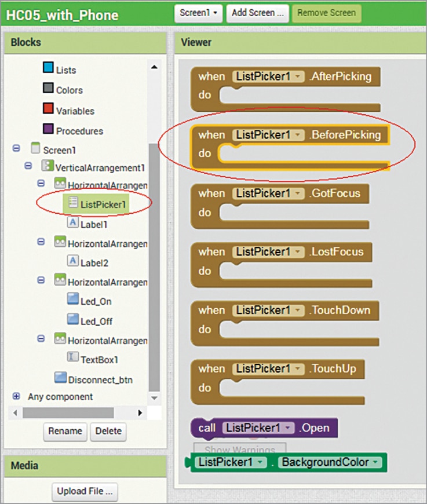Click the Rename button

click(65, 431)
